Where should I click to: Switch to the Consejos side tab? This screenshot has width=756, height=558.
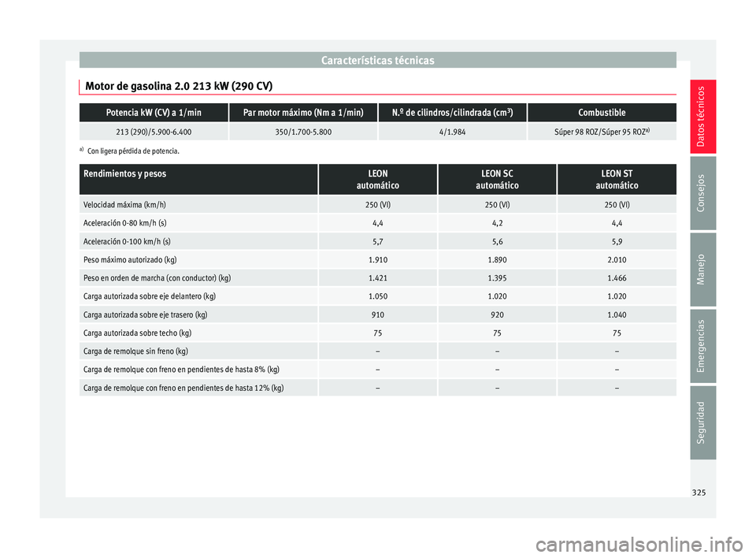[702, 193]
